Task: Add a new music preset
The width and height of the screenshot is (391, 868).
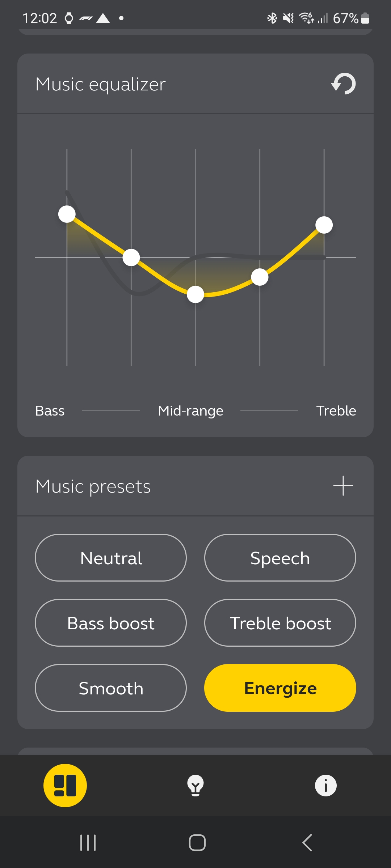Action: click(343, 486)
